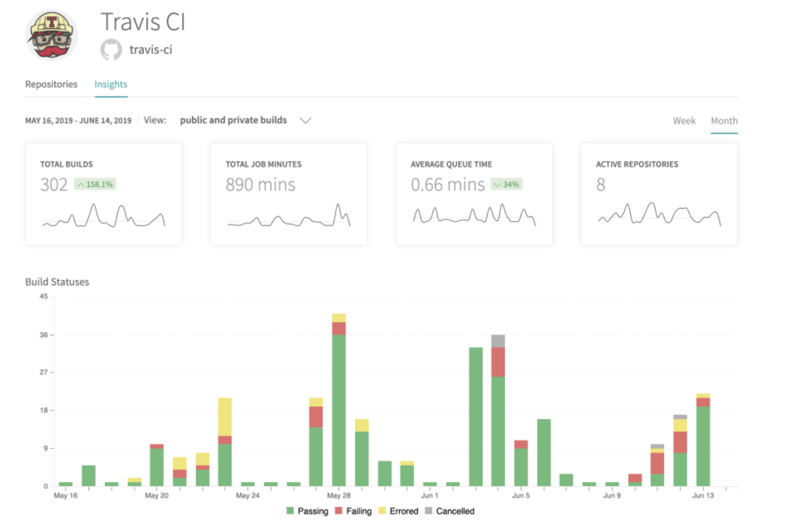Click the Total Job Minutes sparkline chart
Screen dimensions: 798x532
click(289, 215)
